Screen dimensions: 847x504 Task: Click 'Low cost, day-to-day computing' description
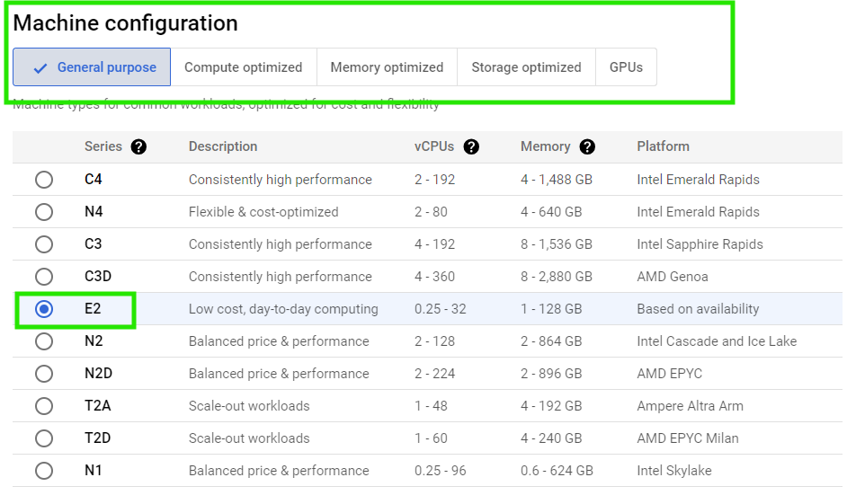[283, 309]
